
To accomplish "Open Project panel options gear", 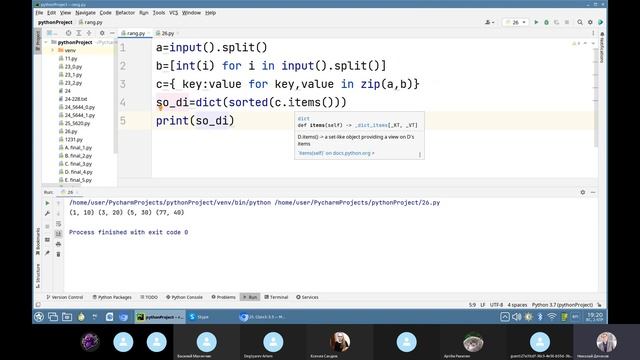I will (102, 33).
